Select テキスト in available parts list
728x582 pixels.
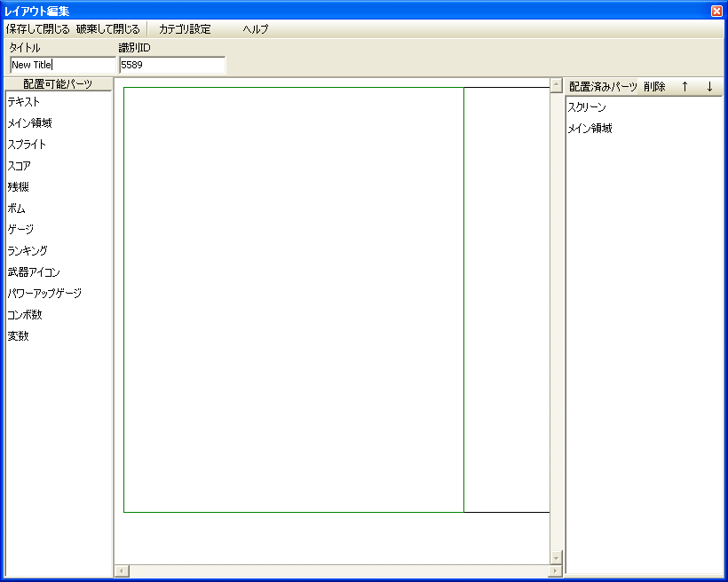tap(59, 102)
